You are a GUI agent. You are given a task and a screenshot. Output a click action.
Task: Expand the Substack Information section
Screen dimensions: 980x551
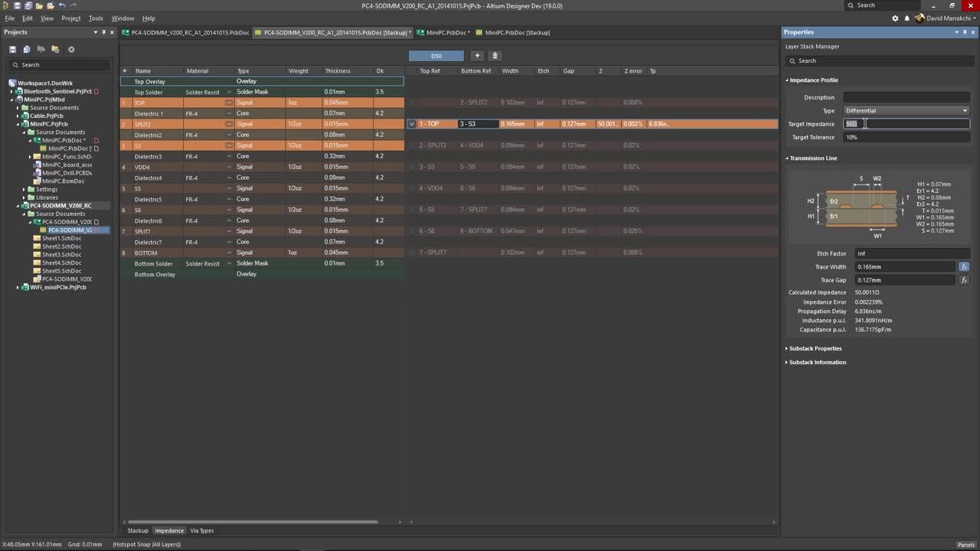tap(815, 362)
